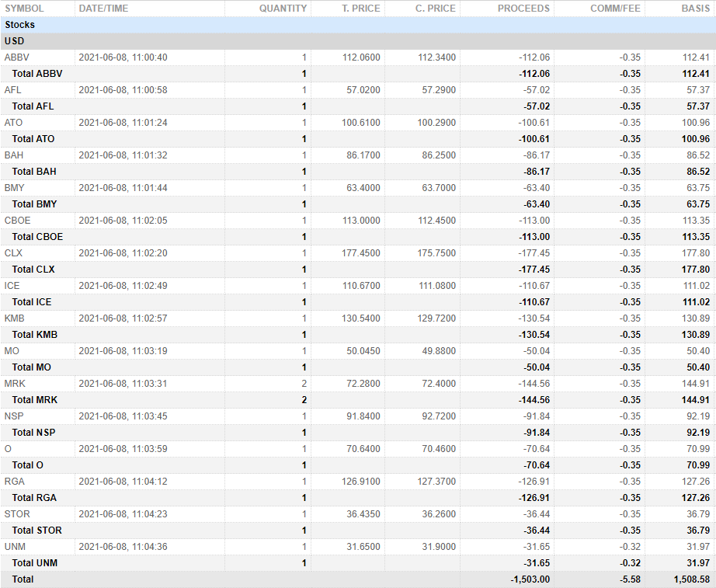Screen dimensions: 716x588
Task: Select the SYMBOL column header
Action: click(24, 9)
